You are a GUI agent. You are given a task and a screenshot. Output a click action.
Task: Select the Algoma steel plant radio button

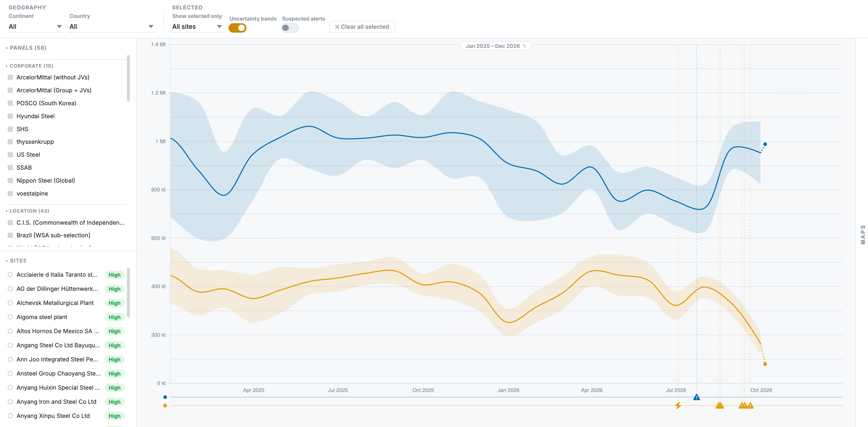[11, 317]
